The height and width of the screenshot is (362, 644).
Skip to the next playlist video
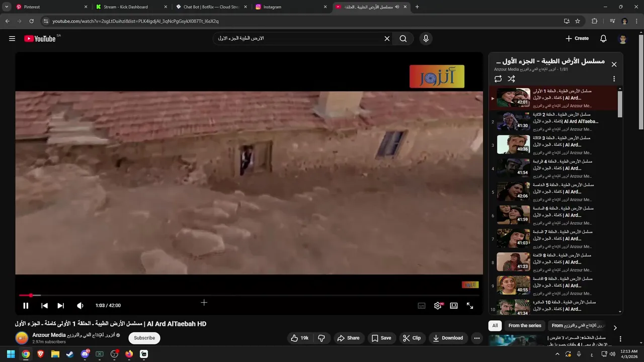(x=60, y=305)
